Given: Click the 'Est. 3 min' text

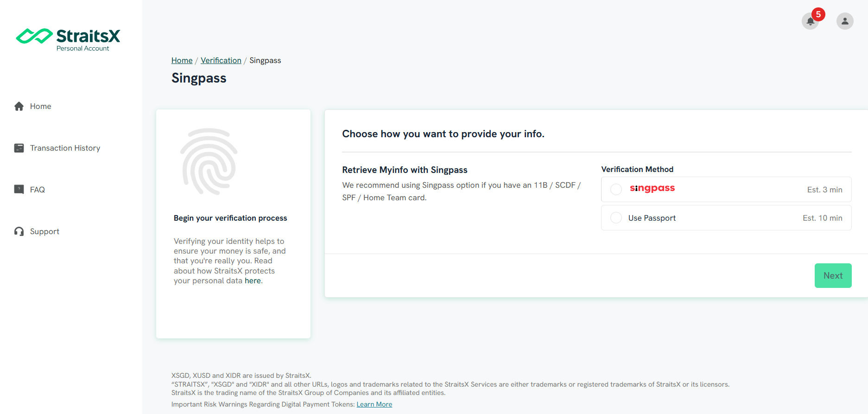Looking at the screenshot, I should click(x=824, y=190).
